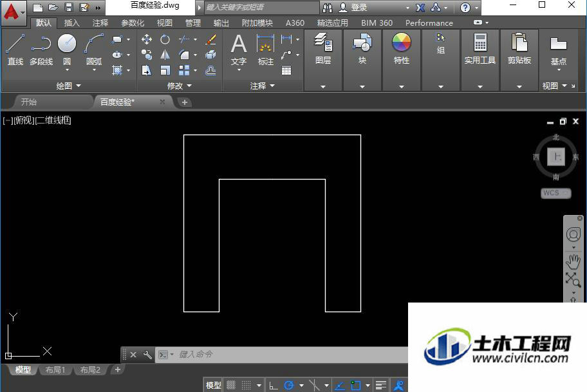Viewport: 587px width, 392px height.
Task: Toggle object snap in status bar
Action: pyautogui.click(x=356, y=385)
